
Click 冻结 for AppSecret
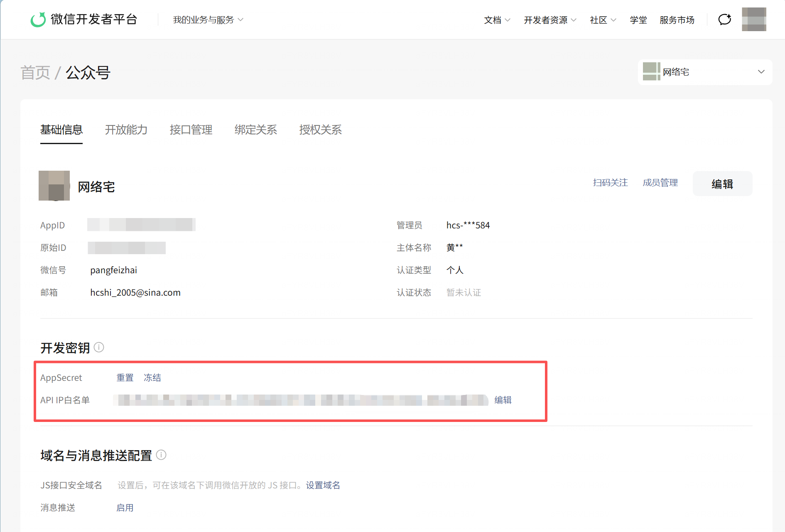point(152,378)
